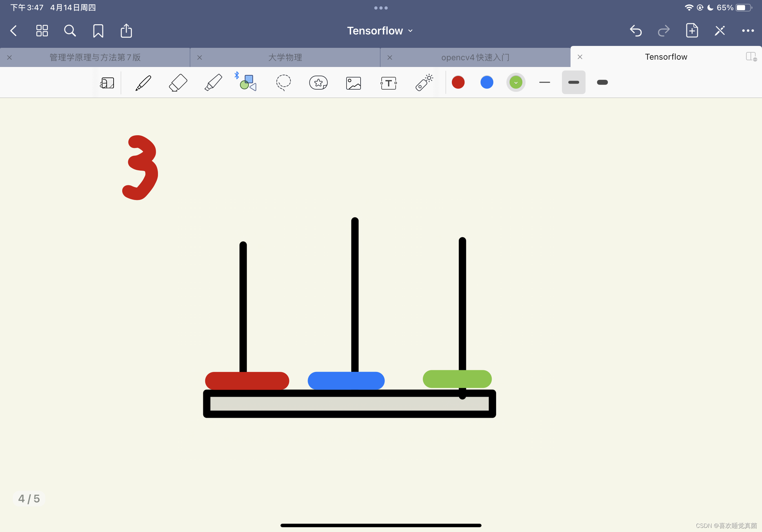
Task: Open the stickers elements tool
Action: pos(318,83)
